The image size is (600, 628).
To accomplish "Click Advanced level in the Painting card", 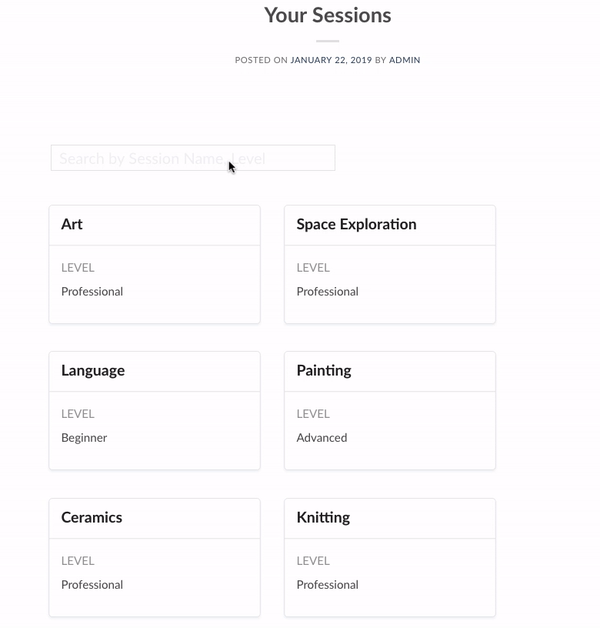I will 322,438.
